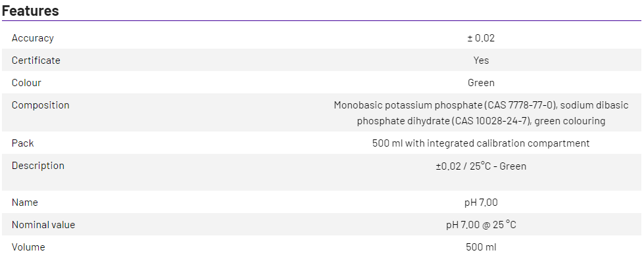The height and width of the screenshot is (263, 644).
Task: Click the Green colour value
Action: (x=481, y=83)
